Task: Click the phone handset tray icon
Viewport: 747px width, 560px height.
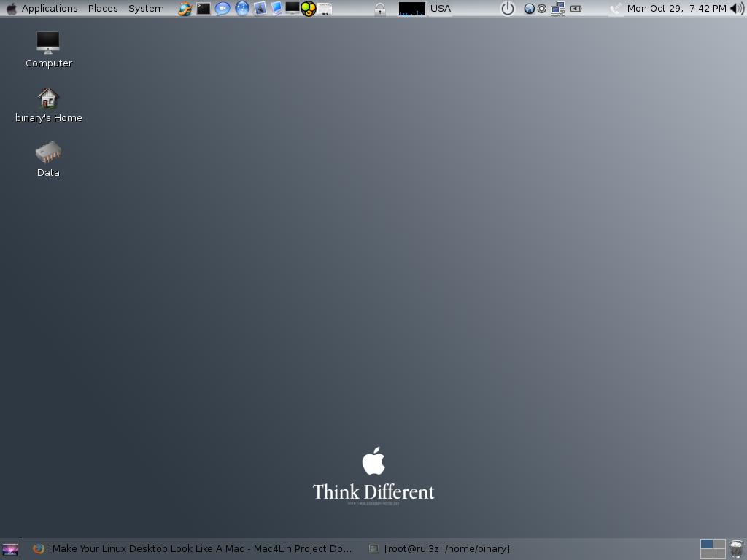Action: (x=616, y=9)
